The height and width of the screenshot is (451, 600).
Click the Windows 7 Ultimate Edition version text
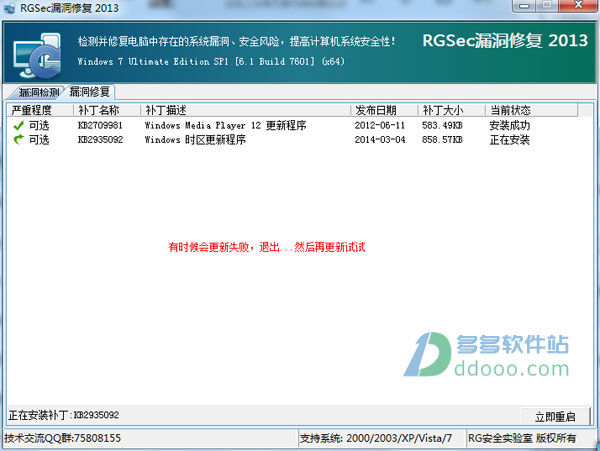click(211, 61)
